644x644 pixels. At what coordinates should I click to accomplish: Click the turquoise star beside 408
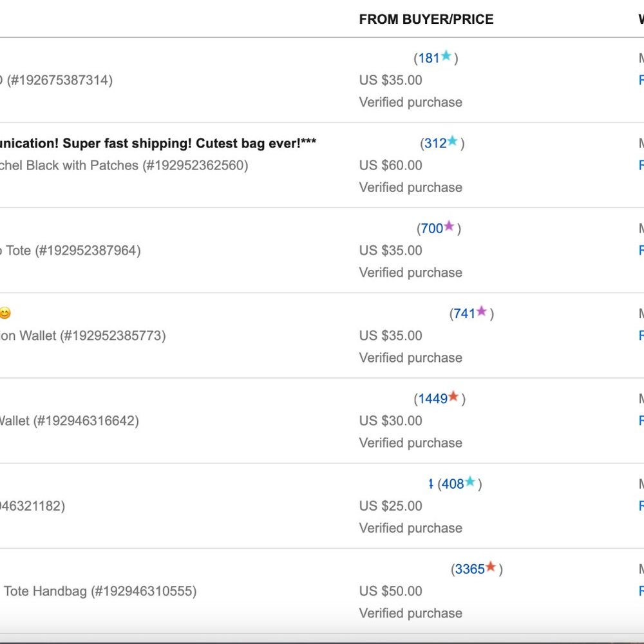click(470, 481)
